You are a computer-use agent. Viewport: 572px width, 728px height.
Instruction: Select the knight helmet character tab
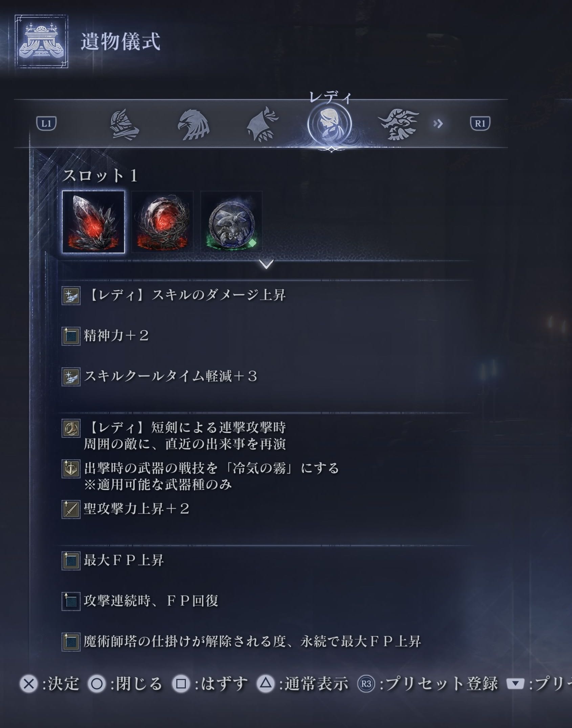click(124, 124)
